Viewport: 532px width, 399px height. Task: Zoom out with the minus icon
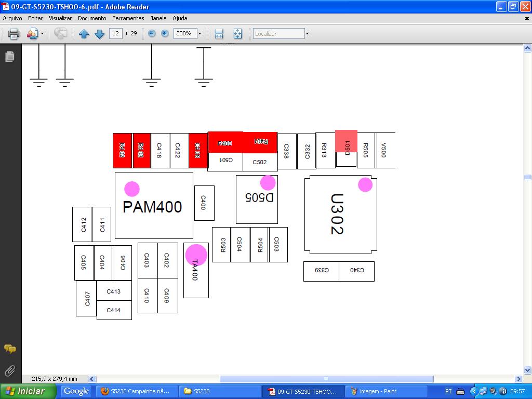point(152,33)
